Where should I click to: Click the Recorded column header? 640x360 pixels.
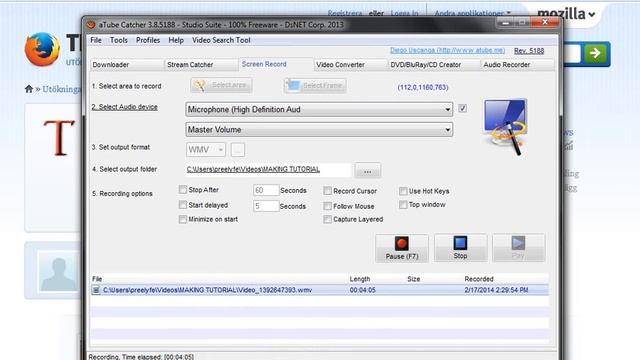coord(479,279)
